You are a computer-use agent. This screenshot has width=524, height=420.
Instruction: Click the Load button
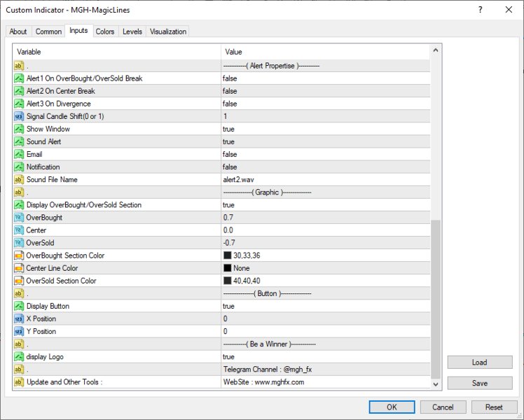point(480,362)
